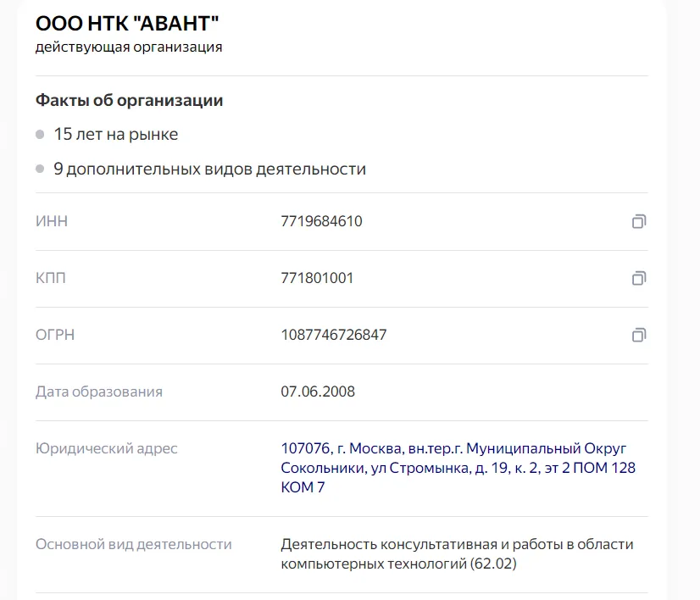Click the formation date 07.06.2008
This screenshot has width=700, height=600.
[x=318, y=392]
